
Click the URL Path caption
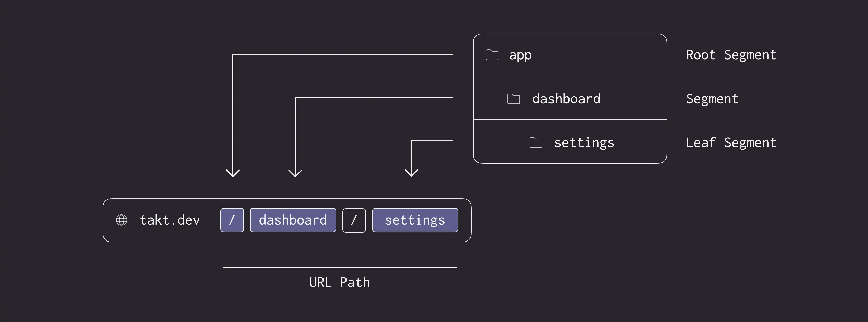pyautogui.click(x=340, y=282)
